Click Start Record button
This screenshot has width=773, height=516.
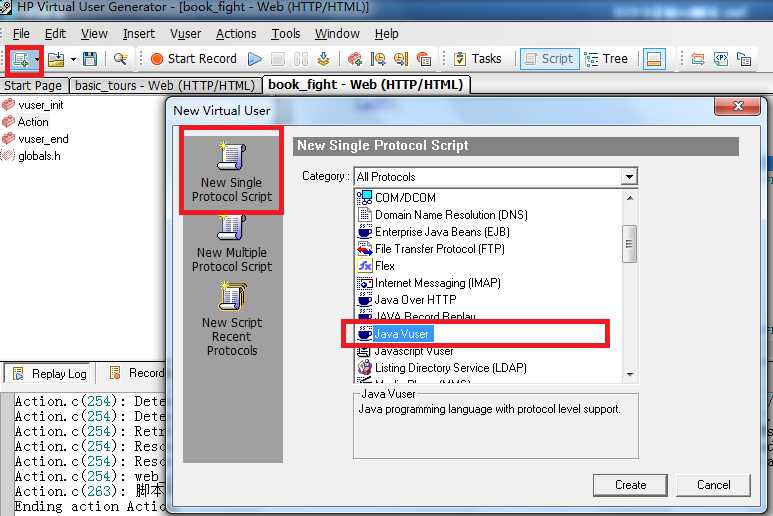point(194,59)
